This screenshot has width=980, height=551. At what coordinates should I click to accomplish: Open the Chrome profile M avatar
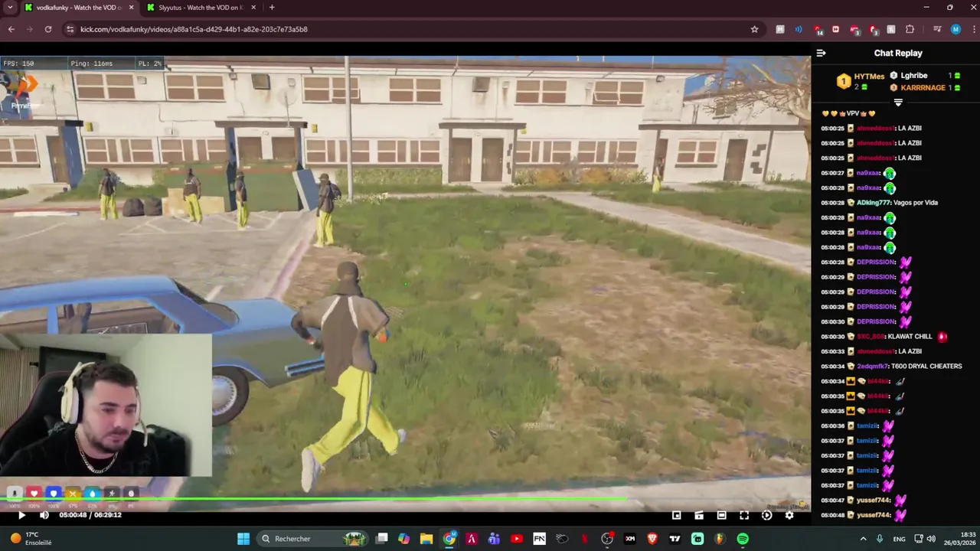click(x=955, y=29)
